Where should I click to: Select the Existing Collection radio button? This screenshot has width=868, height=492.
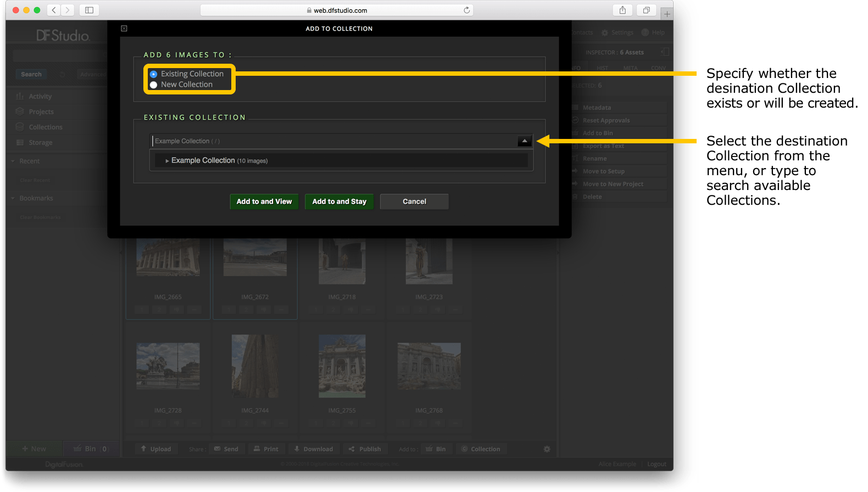coord(154,74)
